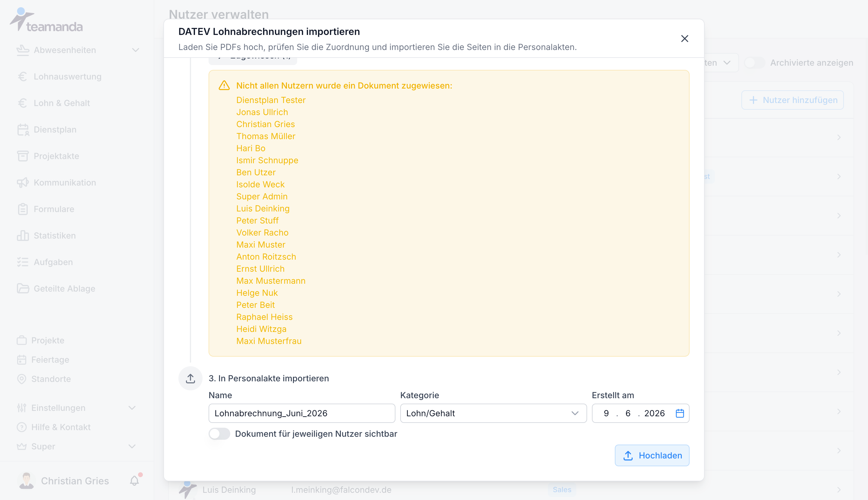
Task: Click the Projekte briefcase icon
Action: click(x=22, y=340)
